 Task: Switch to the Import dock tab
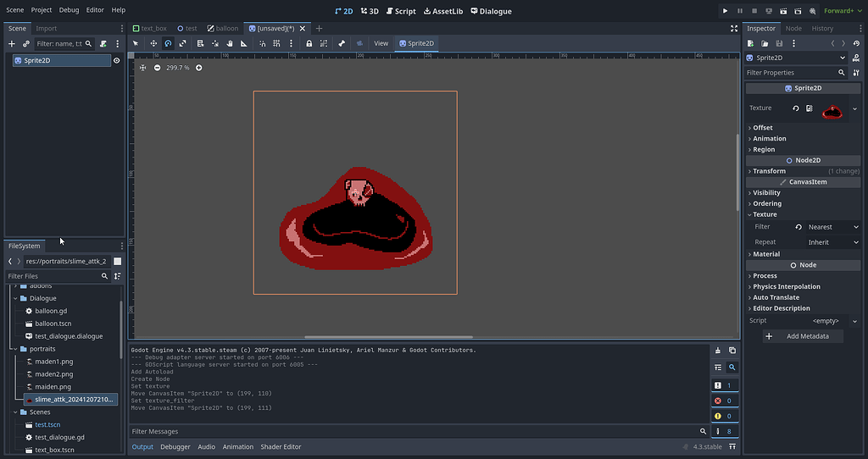click(x=47, y=28)
